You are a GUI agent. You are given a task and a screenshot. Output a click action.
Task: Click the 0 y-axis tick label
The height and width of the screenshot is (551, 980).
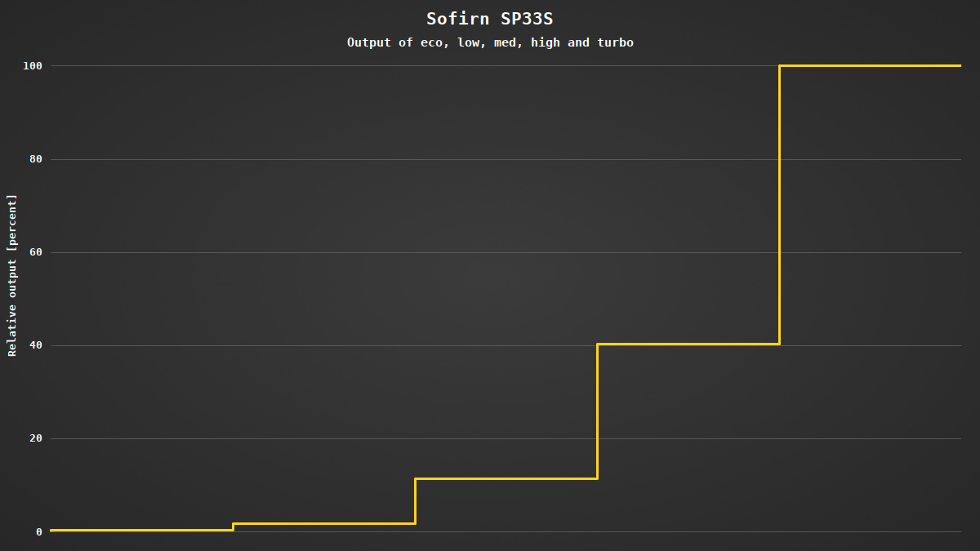pos(38,532)
